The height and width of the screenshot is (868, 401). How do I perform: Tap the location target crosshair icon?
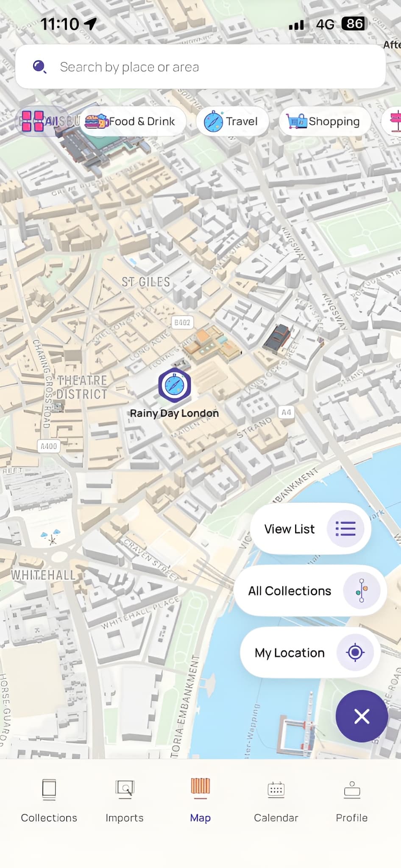(355, 652)
